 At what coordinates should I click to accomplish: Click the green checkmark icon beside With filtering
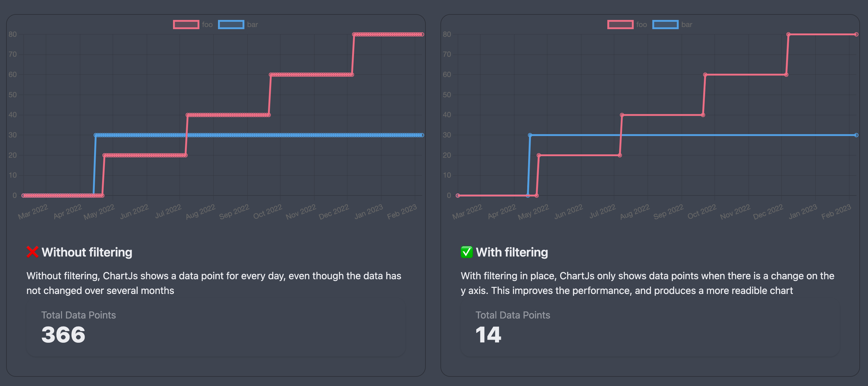[x=466, y=252]
